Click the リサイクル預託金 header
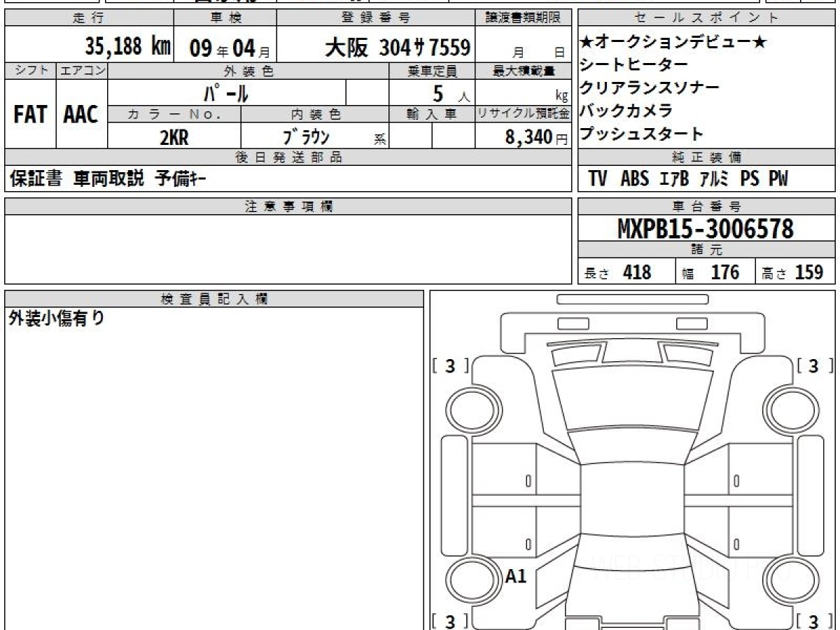This screenshot has height=630, width=840. [x=524, y=115]
